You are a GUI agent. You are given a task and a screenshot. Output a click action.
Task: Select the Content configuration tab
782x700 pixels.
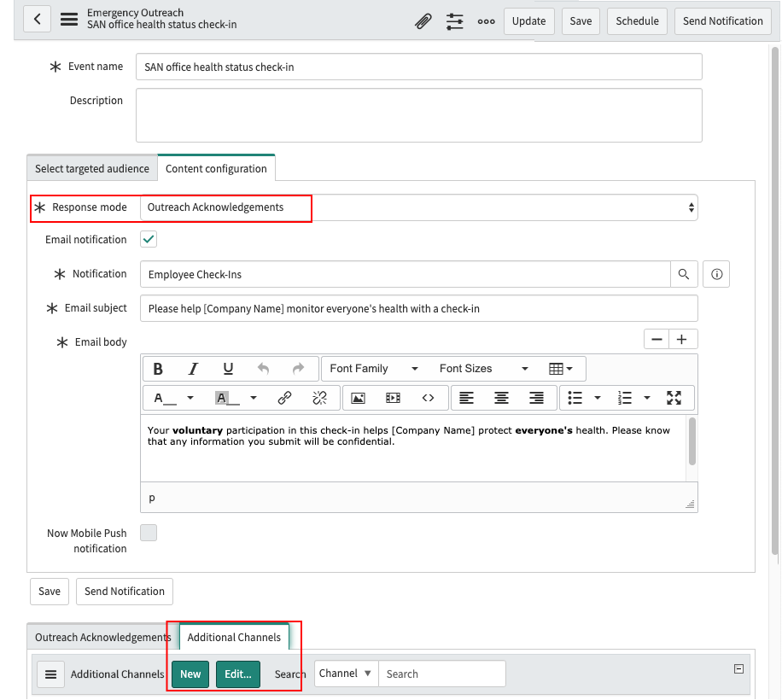point(216,168)
